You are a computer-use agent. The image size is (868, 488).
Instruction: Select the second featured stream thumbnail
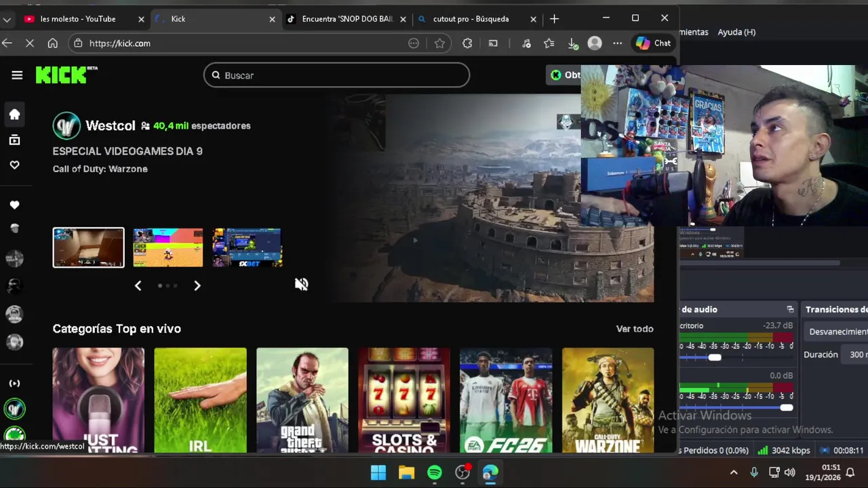[x=168, y=247]
